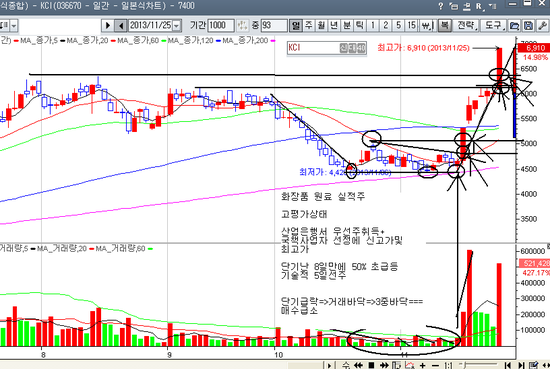Open dropdown at left edge of toolbar
This screenshot has width=550, height=369.
click(14, 26)
